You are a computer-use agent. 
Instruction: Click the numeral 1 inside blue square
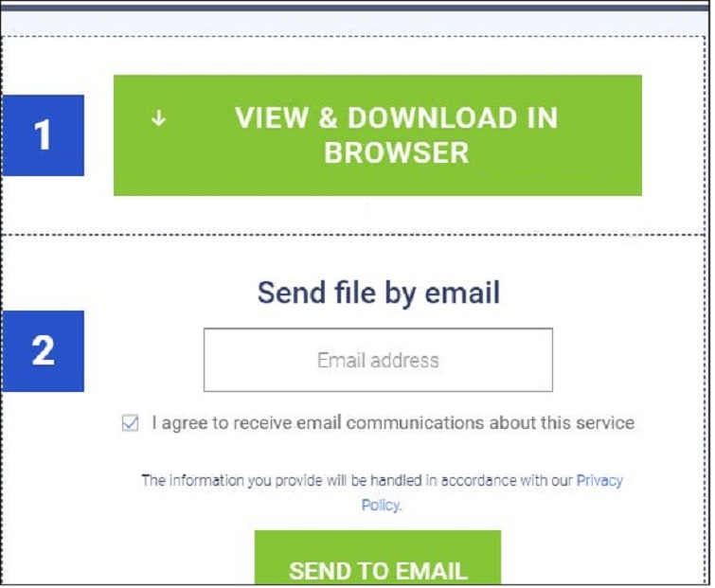point(43,134)
